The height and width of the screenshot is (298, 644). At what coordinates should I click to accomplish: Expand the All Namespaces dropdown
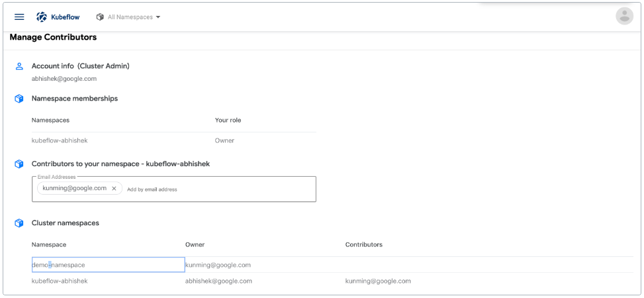tap(158, 17)
